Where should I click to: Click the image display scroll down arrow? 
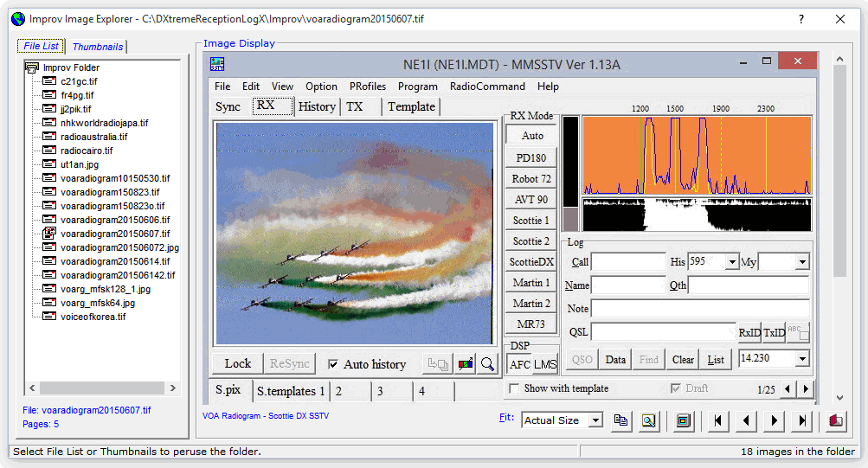[839, 397]
